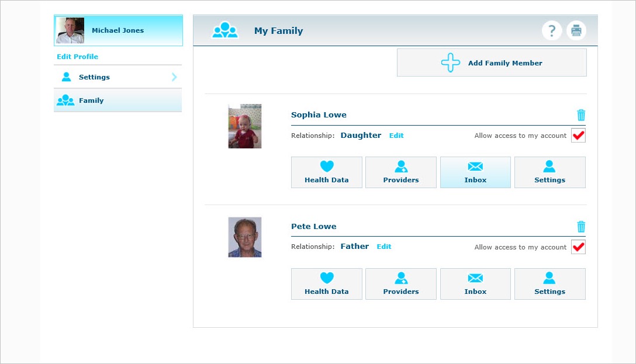Click Pete's 'Allow access to my account' label

point(520,247)
